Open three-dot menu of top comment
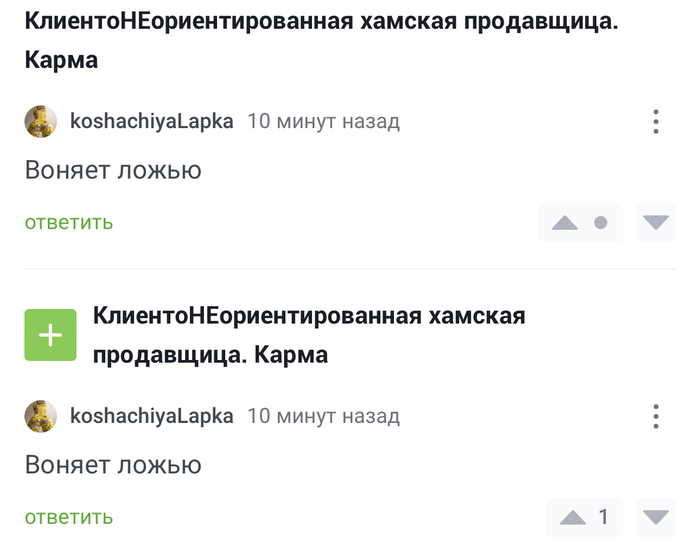700x544 pixels. click(656, 122)
